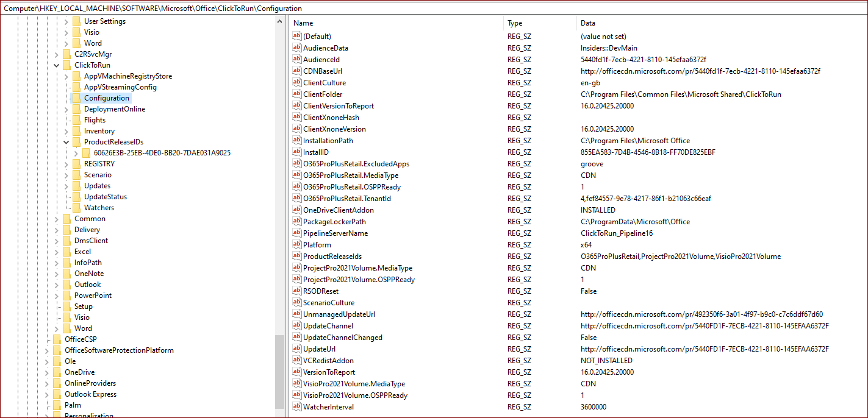Click the Insiders::DevMain data cell
Screen dimensions: 868x418
tap(609, 48)
